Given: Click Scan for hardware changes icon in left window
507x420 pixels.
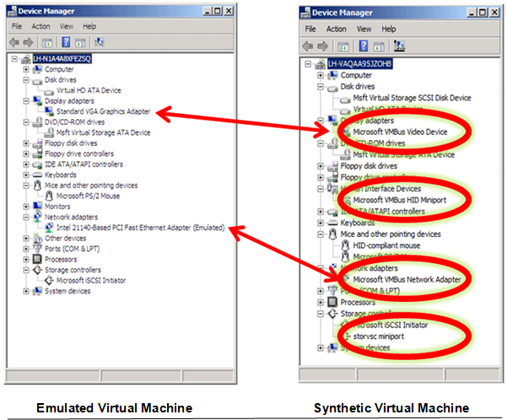Looking at the screenshot, I should pos(100,42).
